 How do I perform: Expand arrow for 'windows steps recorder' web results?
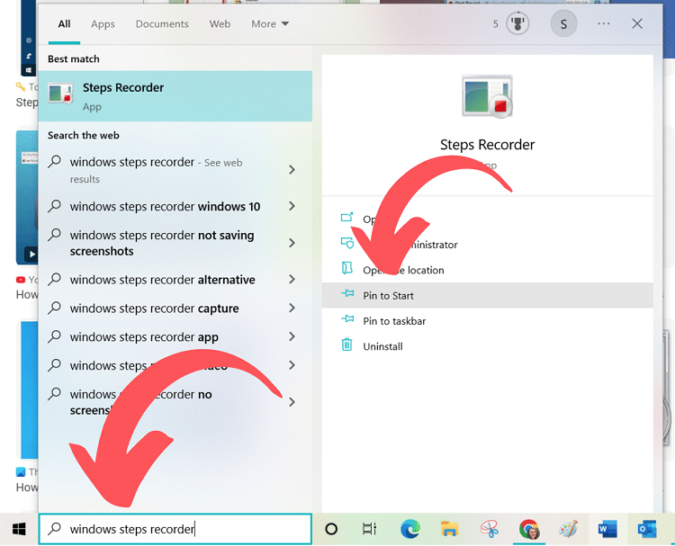pyautogui.click(x=292, y=170)
